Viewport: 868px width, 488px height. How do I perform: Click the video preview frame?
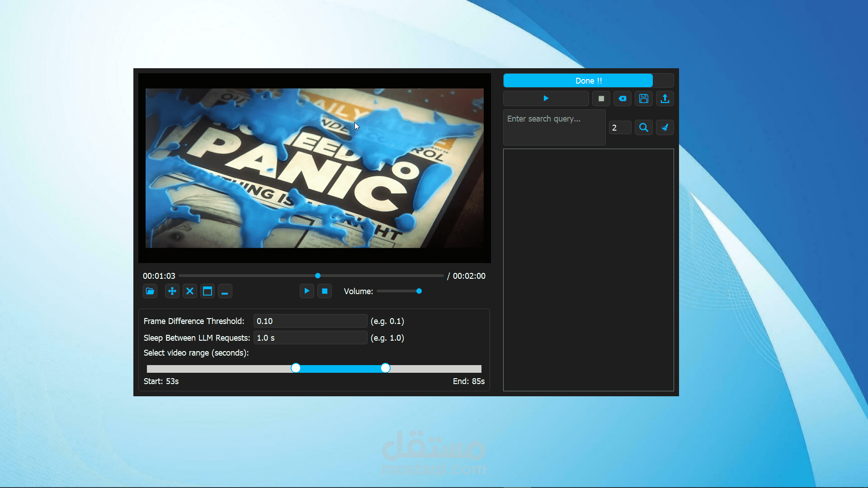(x=315, y=168)
